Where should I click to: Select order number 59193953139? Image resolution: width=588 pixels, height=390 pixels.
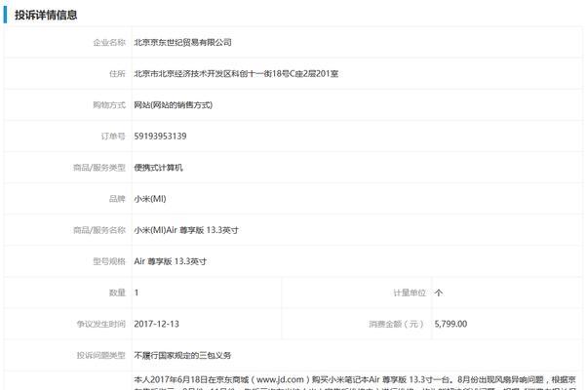pos(160,136)
